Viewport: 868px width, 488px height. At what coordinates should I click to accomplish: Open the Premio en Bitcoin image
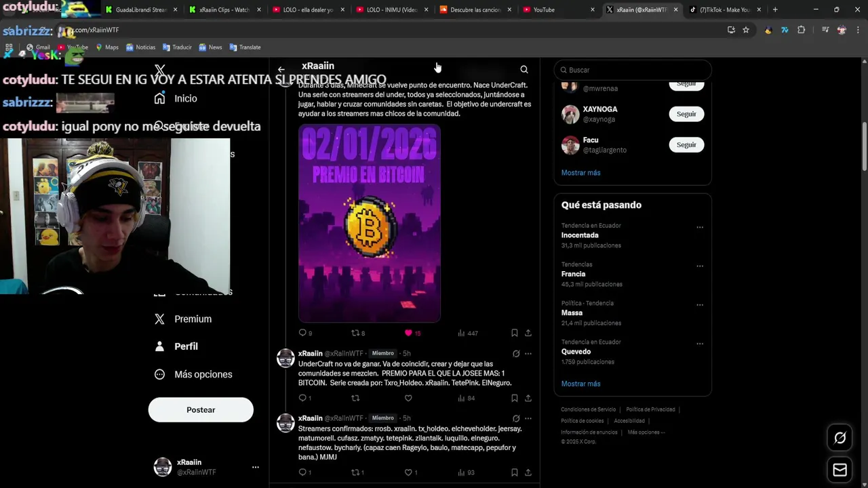[x=370, y=223]
